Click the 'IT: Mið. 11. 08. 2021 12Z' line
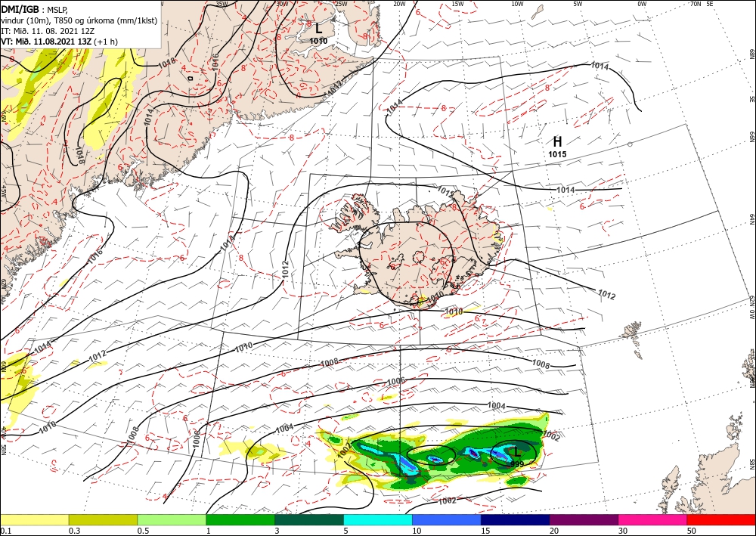Viewport: 756px width, 536px height. pos(47,31)
